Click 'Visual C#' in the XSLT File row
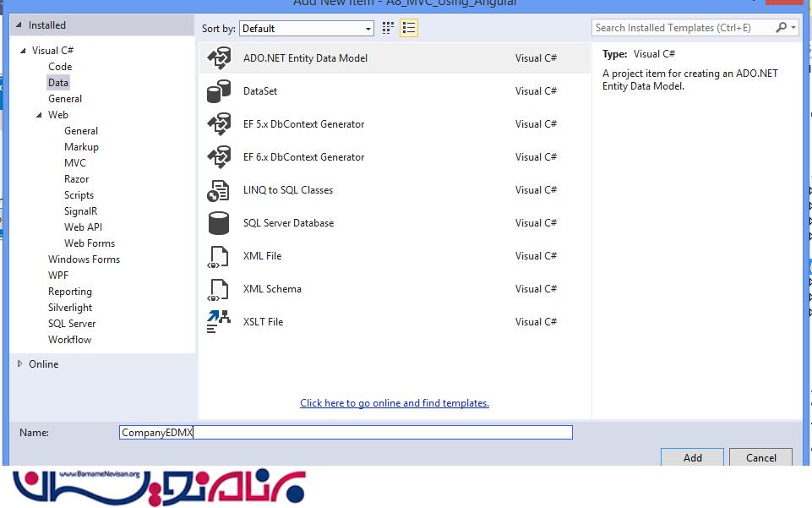812x508 pixels. [x=536, y=321]
